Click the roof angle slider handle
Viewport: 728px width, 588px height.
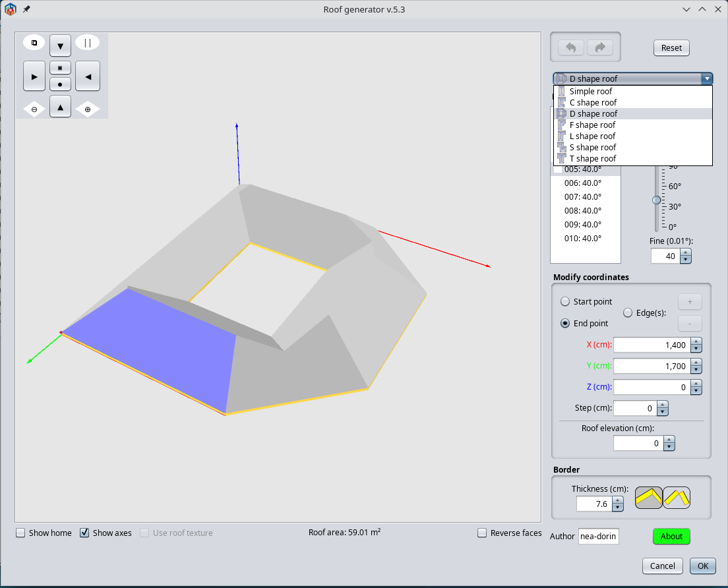pos(656,200)
